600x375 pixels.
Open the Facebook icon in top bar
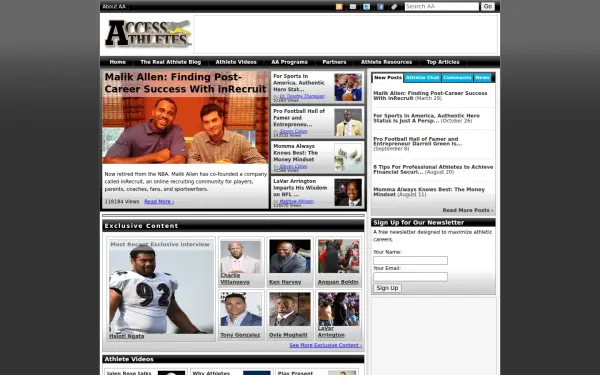(x=380, y=7)
